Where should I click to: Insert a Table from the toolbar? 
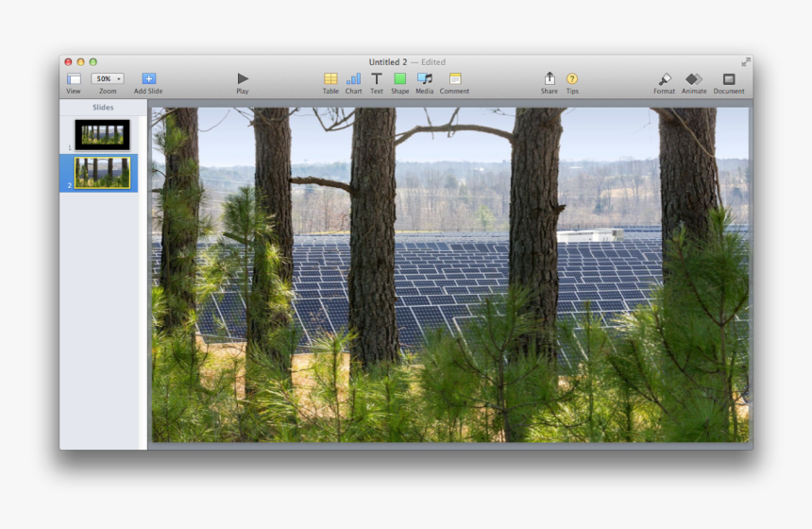pyautogui.click(x=330, y=79)
